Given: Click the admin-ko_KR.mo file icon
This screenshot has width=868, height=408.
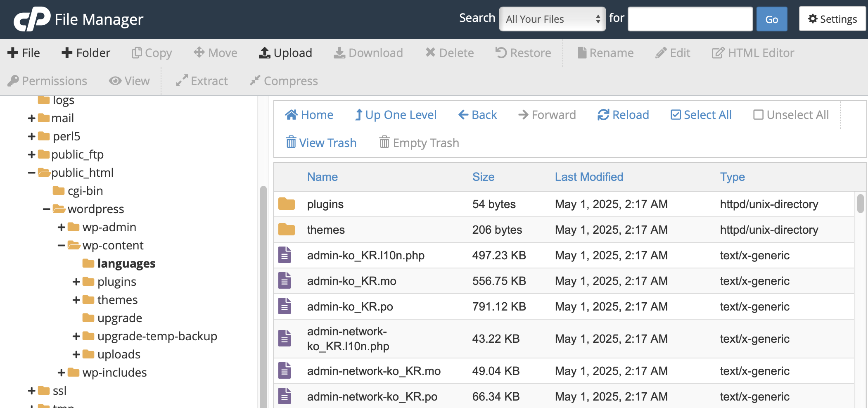Looking at the screenshot, I should pyautogui.click(x=285, y=281).
